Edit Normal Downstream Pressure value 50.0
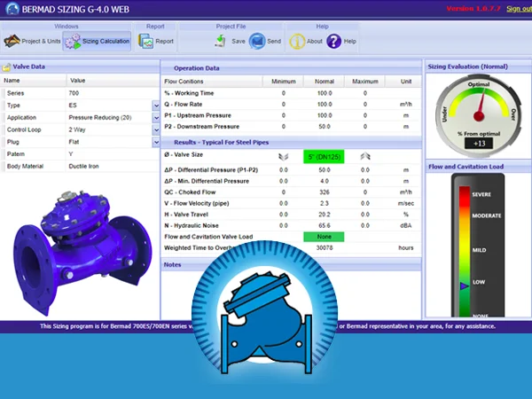This screenshot has width=532, height=399. (x=325, y=127)
